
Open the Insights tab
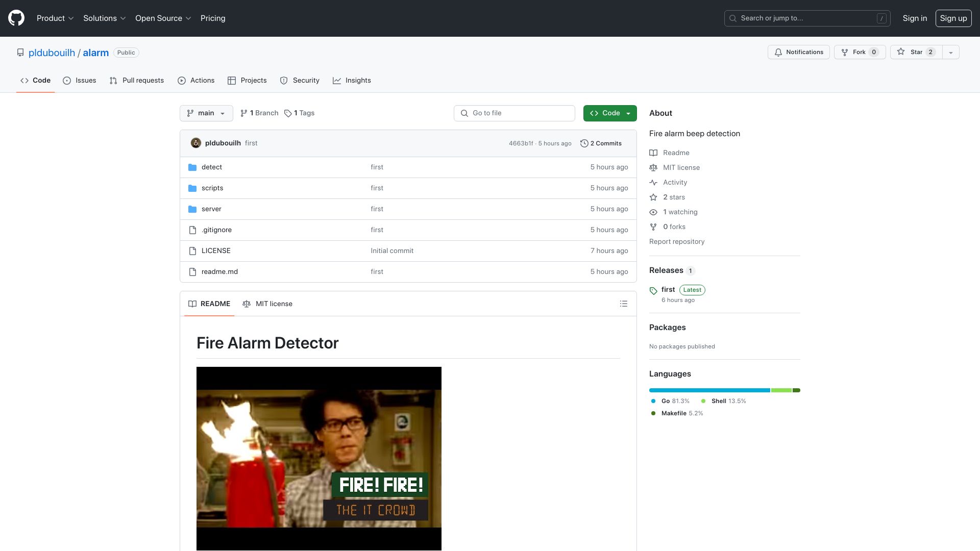(352, 81)
